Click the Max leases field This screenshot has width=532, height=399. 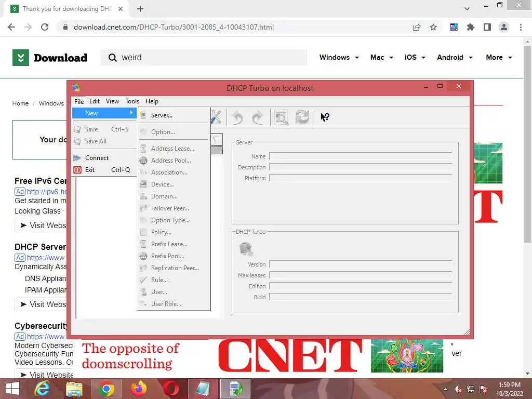point(361,275)
